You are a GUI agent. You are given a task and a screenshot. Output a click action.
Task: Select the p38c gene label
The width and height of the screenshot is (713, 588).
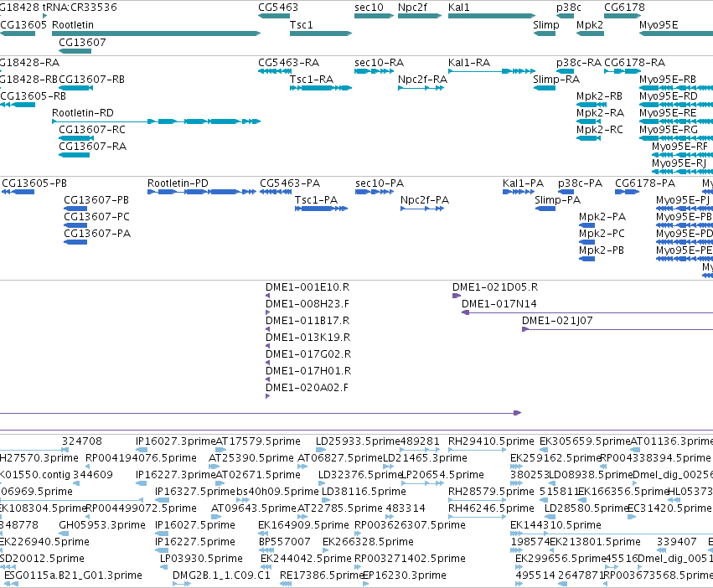tap(569, 8)
